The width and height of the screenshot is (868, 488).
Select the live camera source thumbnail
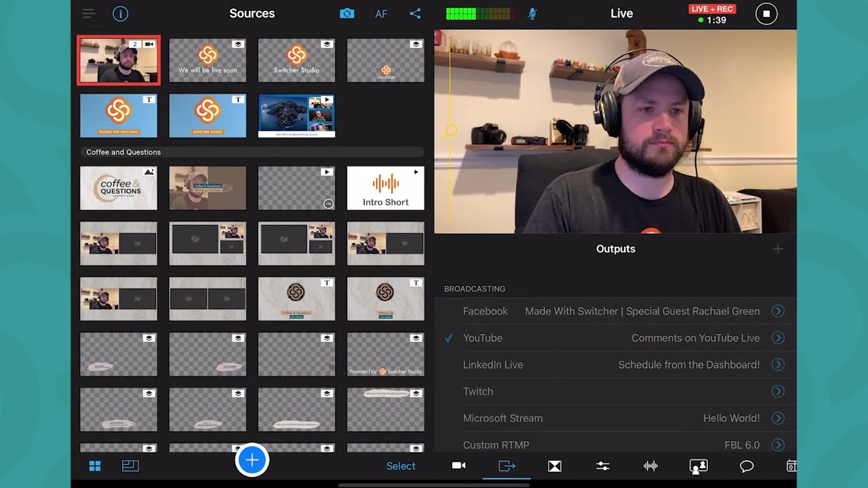(119, 60)
